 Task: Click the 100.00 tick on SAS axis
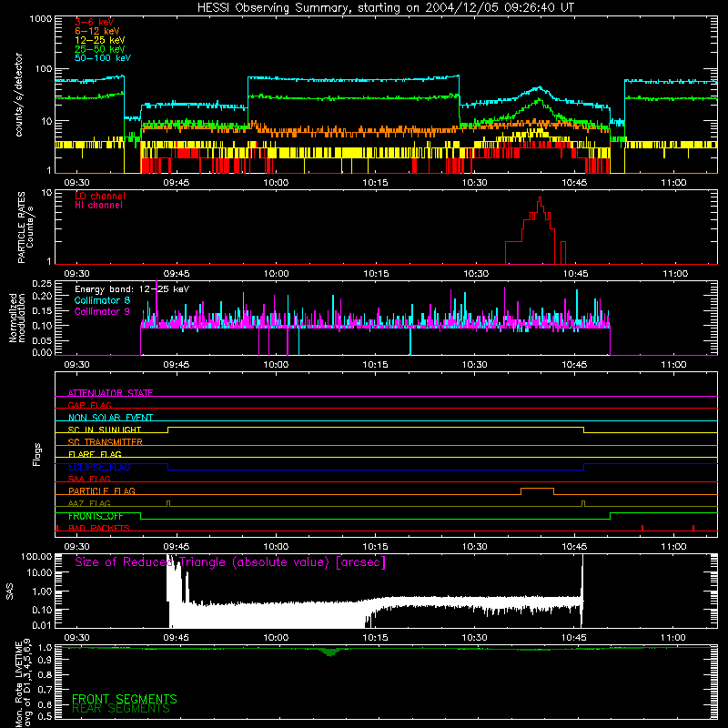point(36,556)
